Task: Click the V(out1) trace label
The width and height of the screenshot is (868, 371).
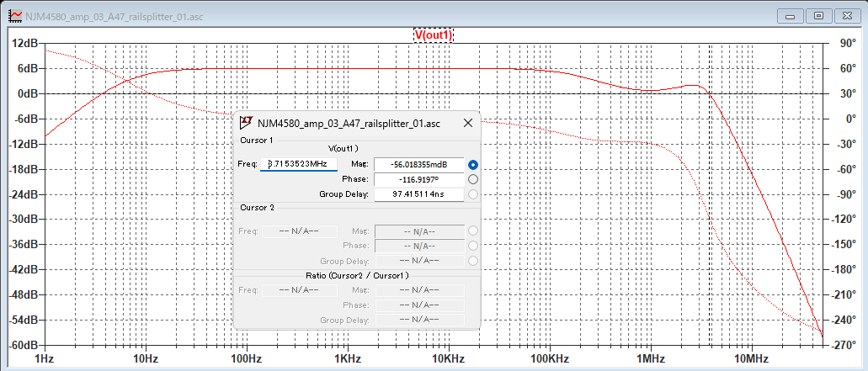Action: point(434,34)
